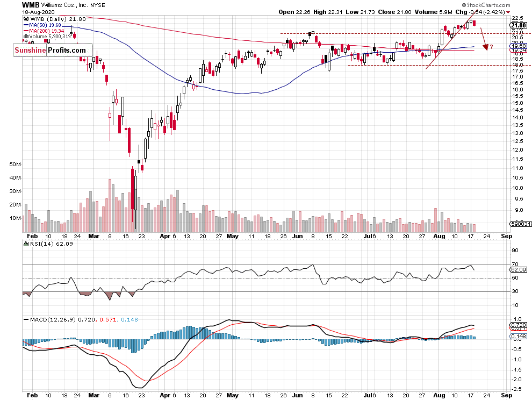Click the Volume 5.9M header value
Viewport: 532px width, 400px height.
pos(433,12)
